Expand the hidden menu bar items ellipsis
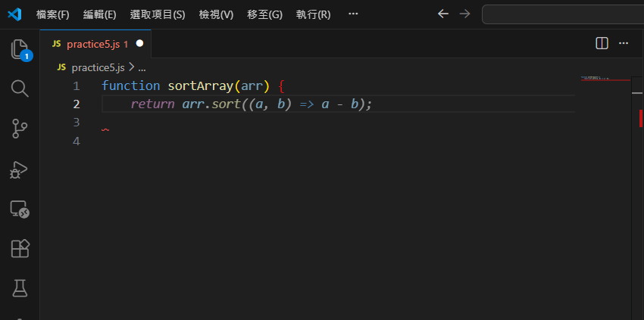The width and height of the screenshot is (644, 320). tap(353, 14)
